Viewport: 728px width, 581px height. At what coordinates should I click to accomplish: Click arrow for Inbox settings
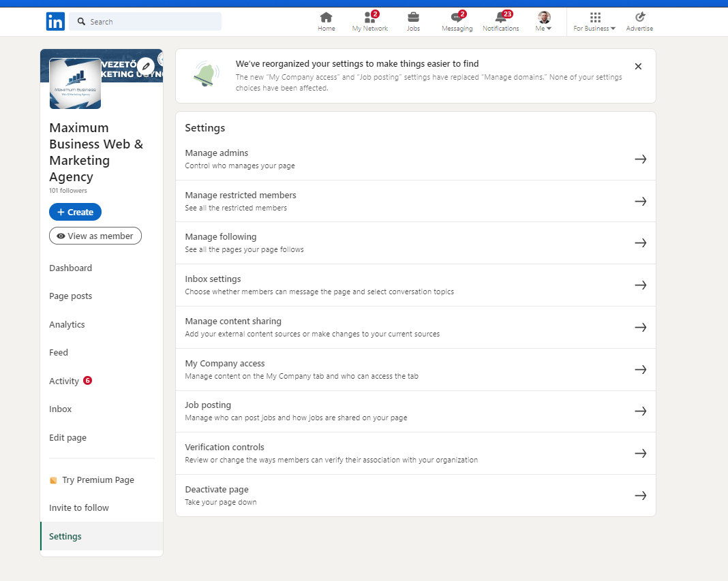point(641,285)
